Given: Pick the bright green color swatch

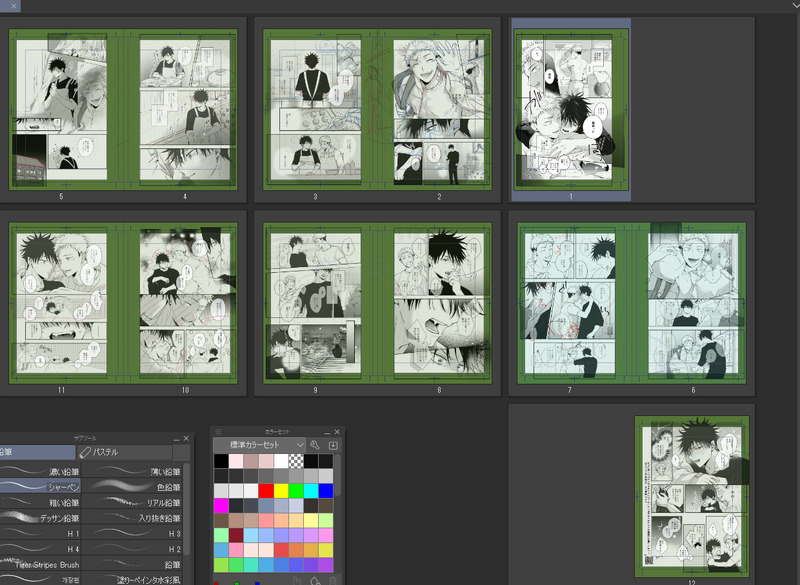Looking at the screenshot, I should (296, 491).
